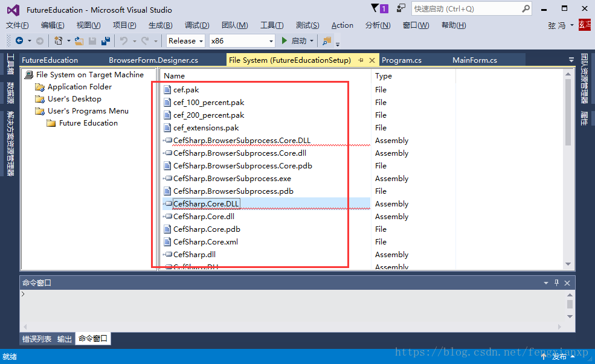Select User's Programs Menu folder
Image resolution: width=595 pixels, height=364 pixels.
click(88, 111)
